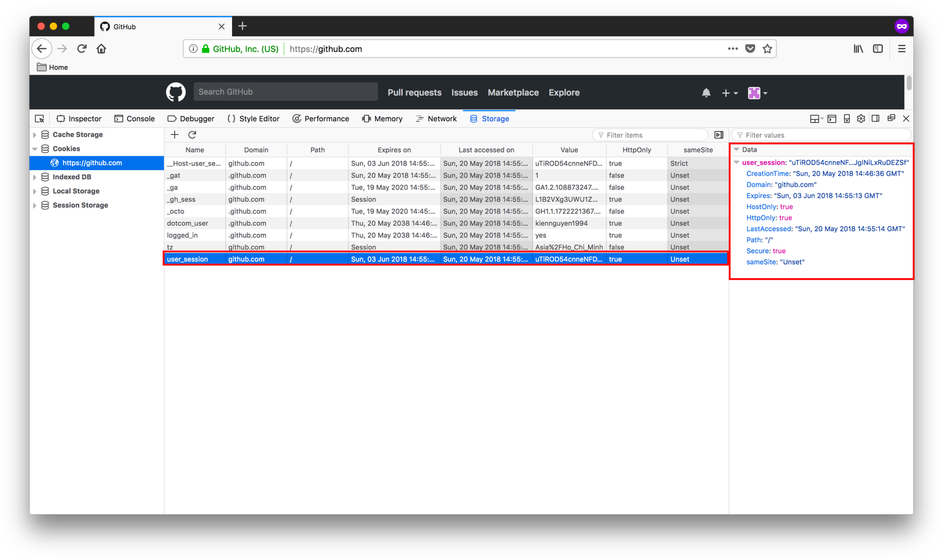Open the Library icon in toolbar
Viewport: 943px width, 560px height.
click(858, 49)
